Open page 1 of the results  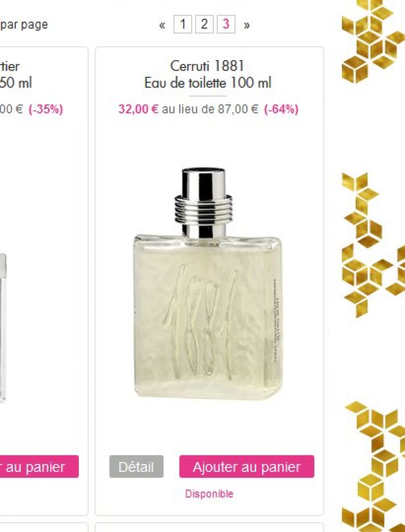[183, 24]
